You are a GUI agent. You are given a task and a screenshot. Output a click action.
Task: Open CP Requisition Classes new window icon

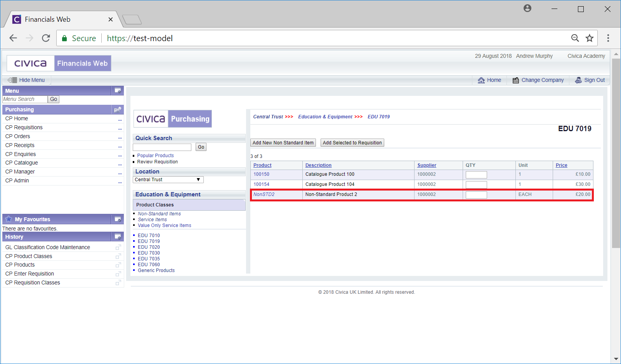(118, 283)
